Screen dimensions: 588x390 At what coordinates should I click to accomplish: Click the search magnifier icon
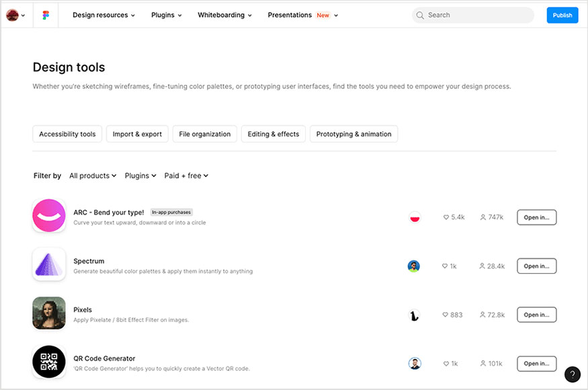[x=420, y=15]
